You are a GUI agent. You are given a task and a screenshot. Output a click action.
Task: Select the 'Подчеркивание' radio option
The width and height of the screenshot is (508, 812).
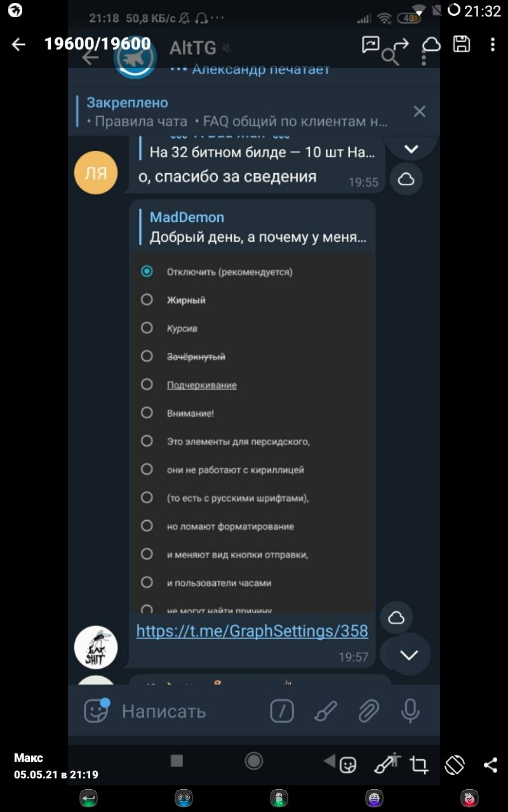pyautogui.click(x=147, y=384)
